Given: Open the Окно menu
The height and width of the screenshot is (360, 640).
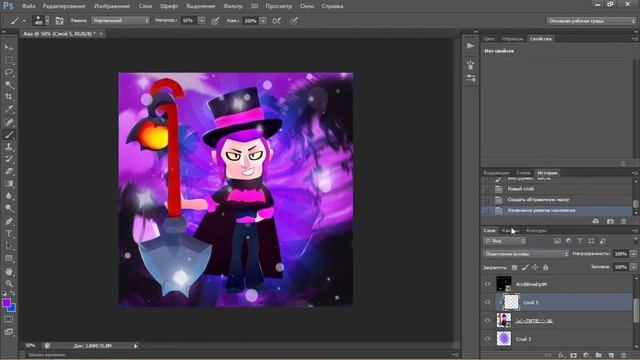Looking at the screenshot, I should point(307,6).
